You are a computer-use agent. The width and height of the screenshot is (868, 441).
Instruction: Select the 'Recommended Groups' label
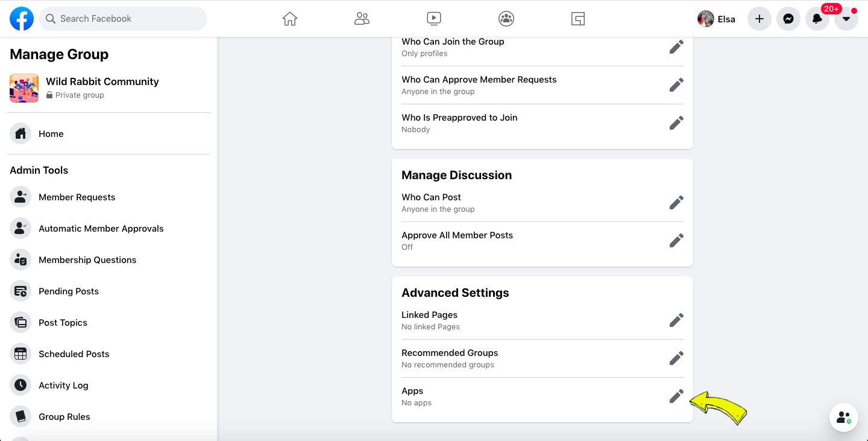[x=450, y=353]
